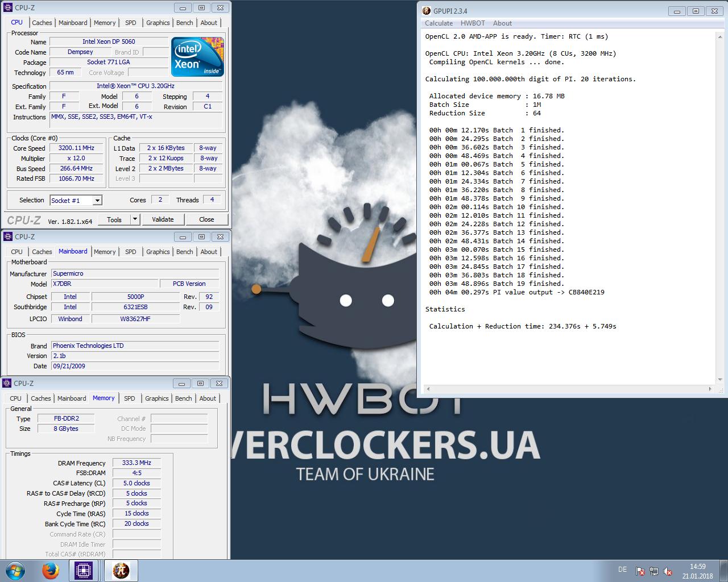Open the Action Center flag tray icon
Screen dimensions: 728x582
(640, 571)
